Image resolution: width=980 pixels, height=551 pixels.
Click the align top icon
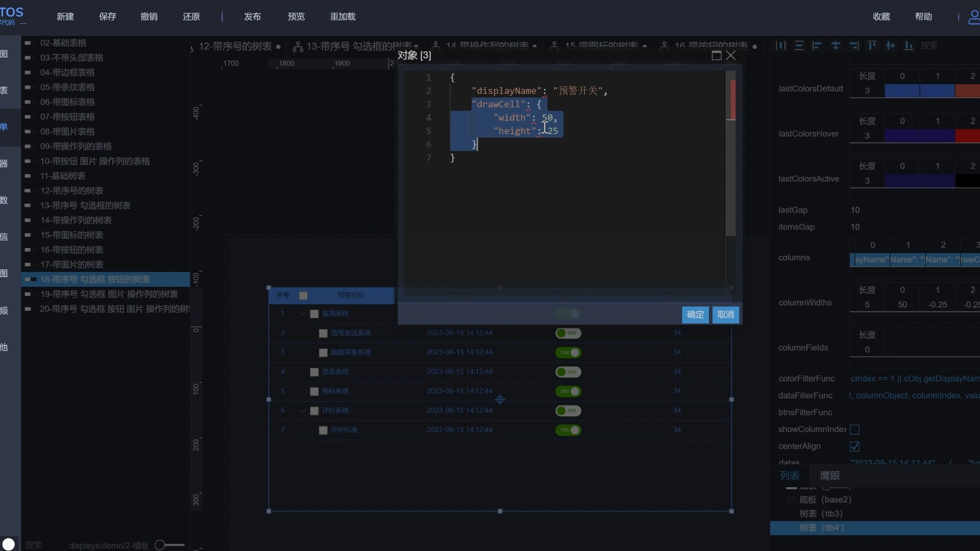coord(872,45)
